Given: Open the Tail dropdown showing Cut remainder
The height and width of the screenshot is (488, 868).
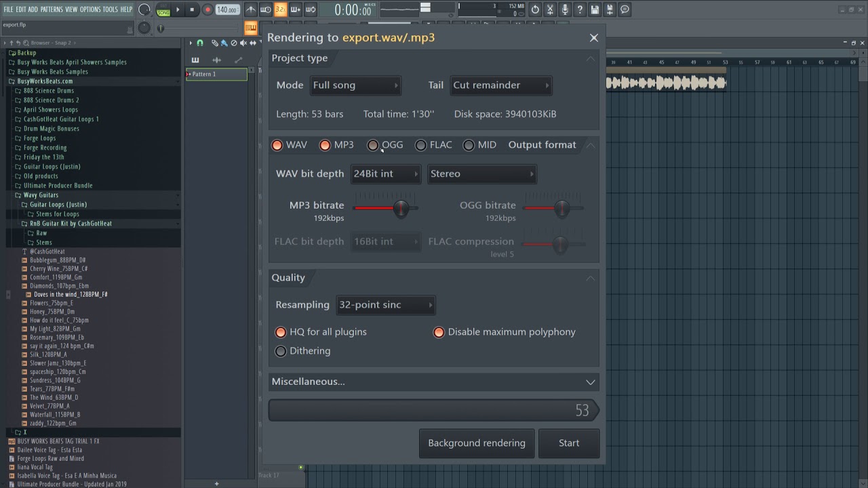Looking at the screenshot, I should [500, 85].
